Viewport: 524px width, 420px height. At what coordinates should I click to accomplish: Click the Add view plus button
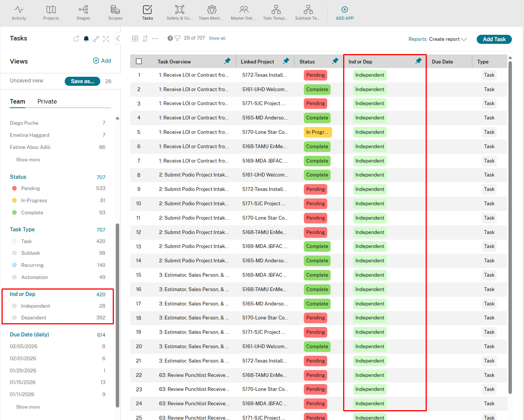pos(102,60)
